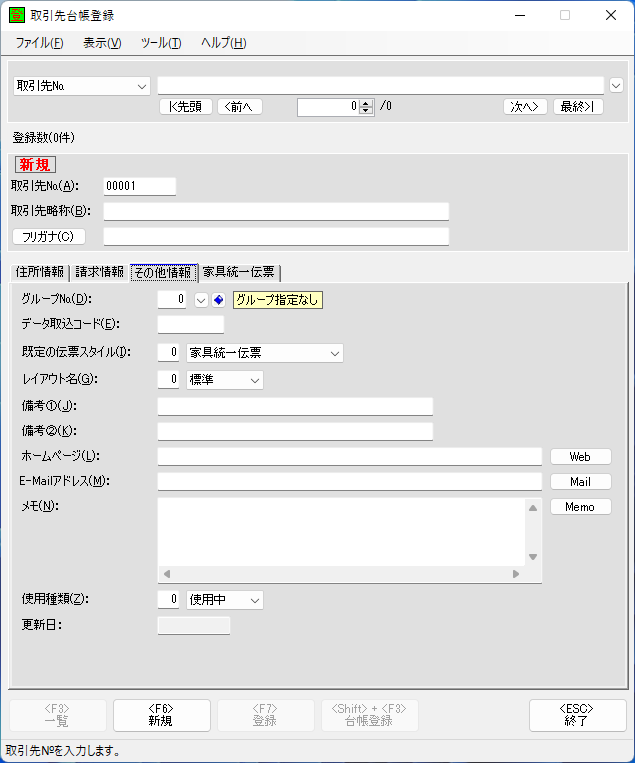Image resolution: width=635 pixels, height=763 pixels.
Task: Click the <ESC> 終了 button
Action: (578, 715)
